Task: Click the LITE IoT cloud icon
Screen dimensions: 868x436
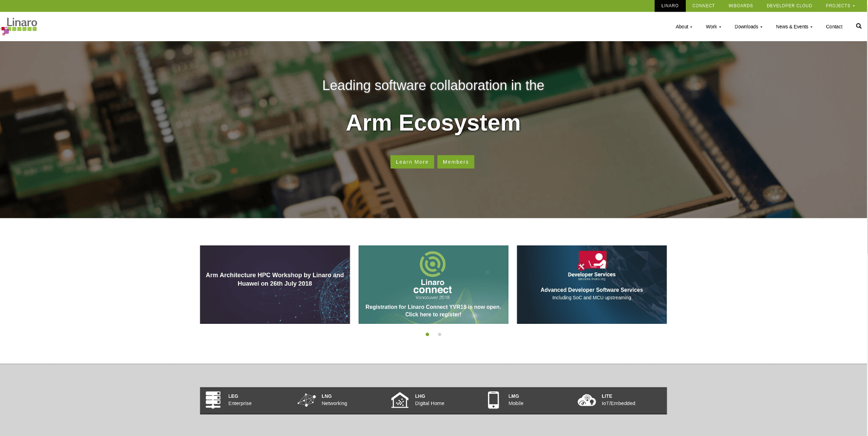Action: pyautogui.click(x=586, y=400)
